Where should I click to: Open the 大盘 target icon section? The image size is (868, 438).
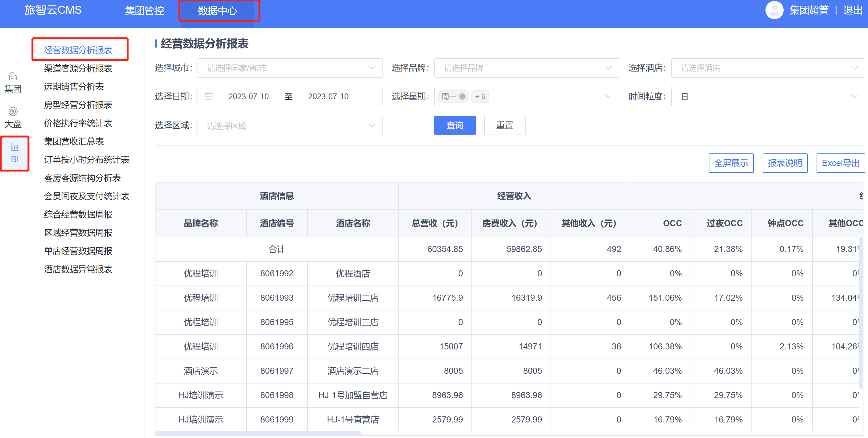click(x=13, y=111)
